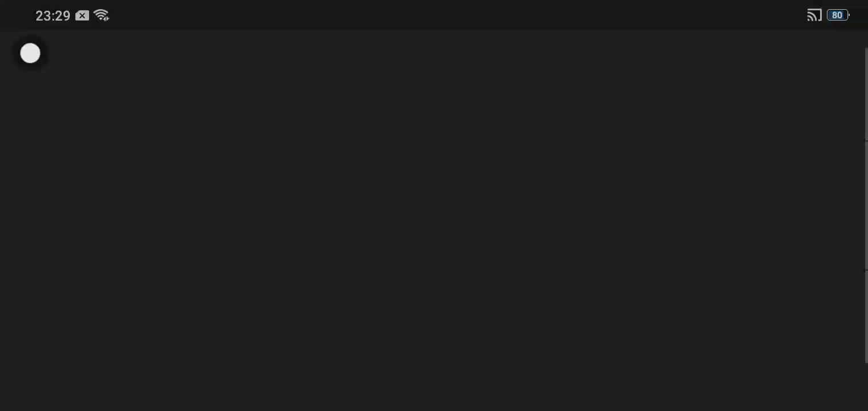Tap the battery percentage badge reading 80
868x411 pixels.
point(838,15)
